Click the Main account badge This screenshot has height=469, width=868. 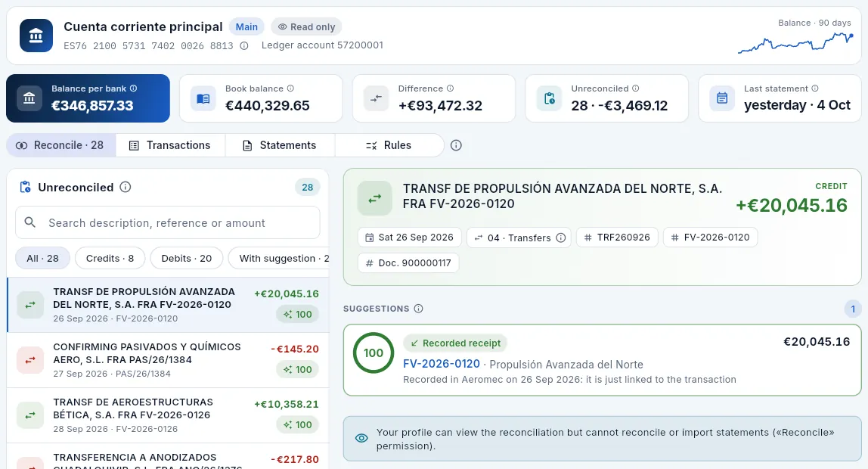tap(246, 26)
